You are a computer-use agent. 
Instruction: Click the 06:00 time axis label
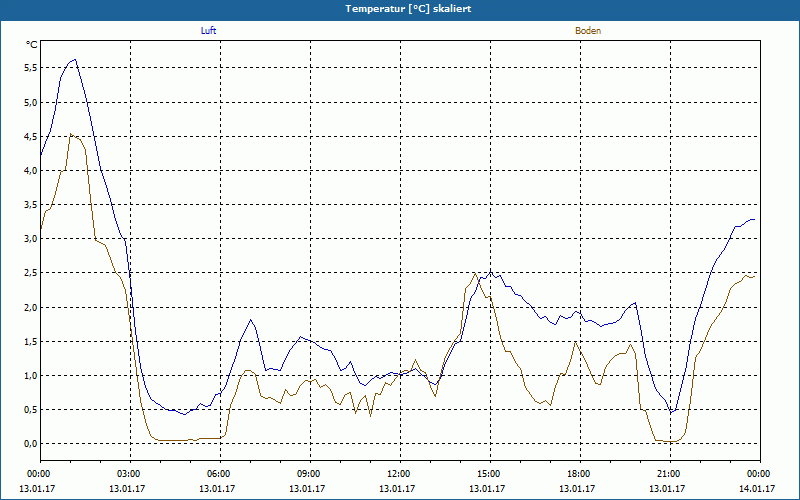point(220,474)
